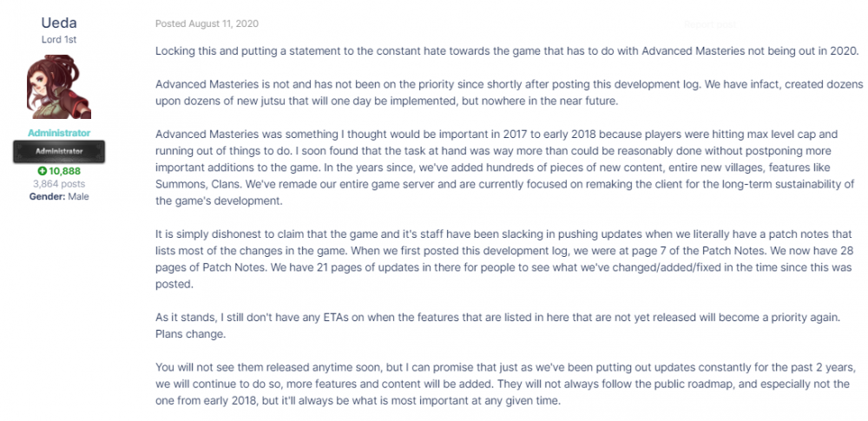The height and width of the screenshot is (421, 868).
Task: Click the Posted August 11, 2020 timestamp
Action: [207, 23]
